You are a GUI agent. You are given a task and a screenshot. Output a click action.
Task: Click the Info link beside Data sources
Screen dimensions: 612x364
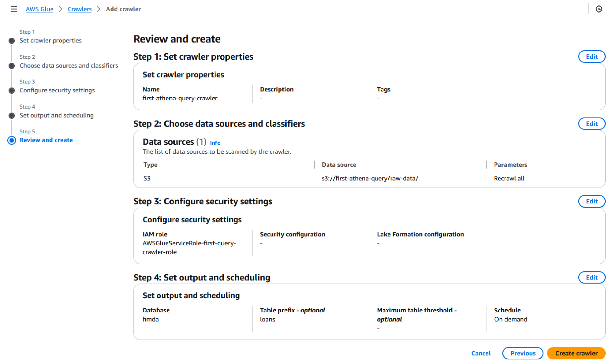tap(215, 143)
